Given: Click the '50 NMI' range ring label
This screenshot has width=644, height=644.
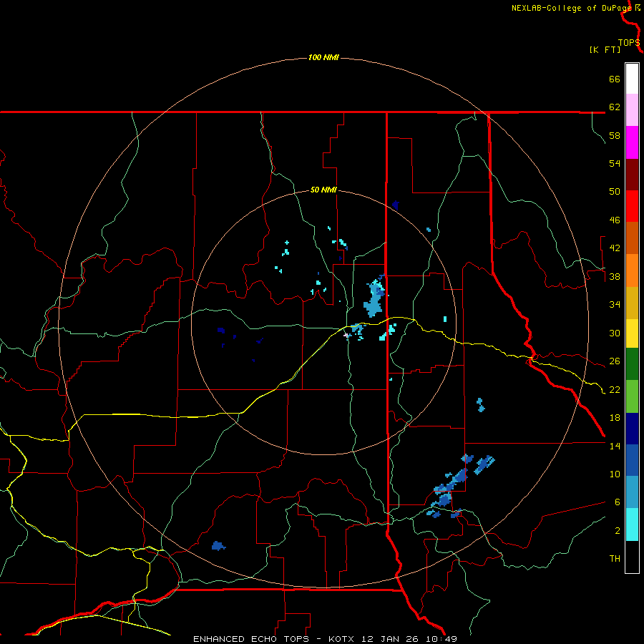Looking at the screenshot, I should point(323,190).
